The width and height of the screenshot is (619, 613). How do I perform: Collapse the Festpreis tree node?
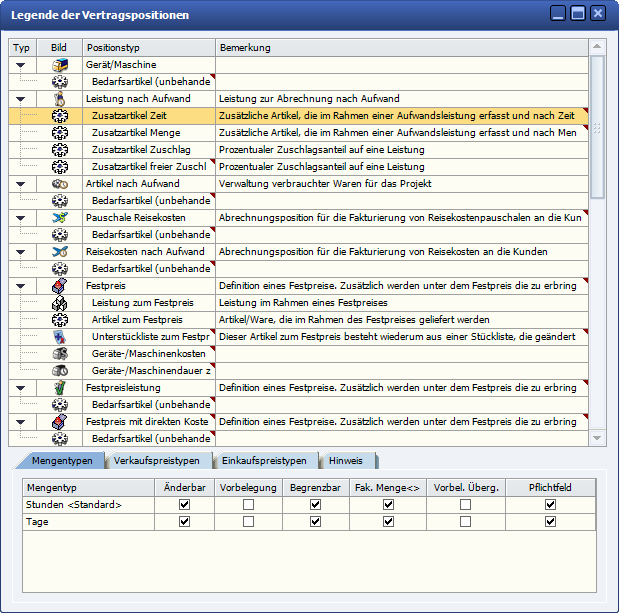coord(21,286)
